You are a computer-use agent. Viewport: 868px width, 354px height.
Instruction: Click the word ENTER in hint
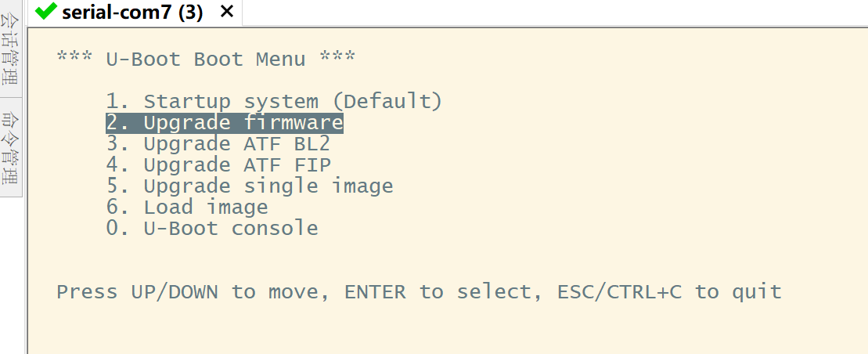(375, 291)
